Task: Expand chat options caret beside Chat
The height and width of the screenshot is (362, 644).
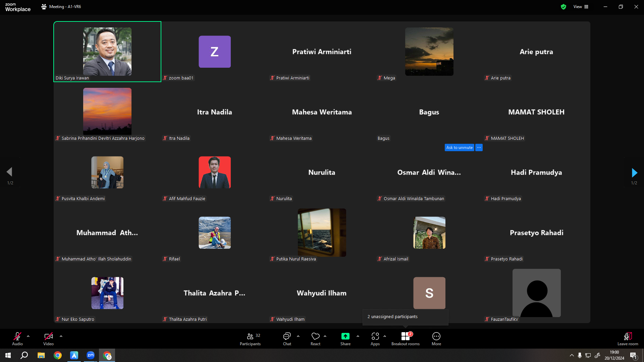Action: pos(298,336)
